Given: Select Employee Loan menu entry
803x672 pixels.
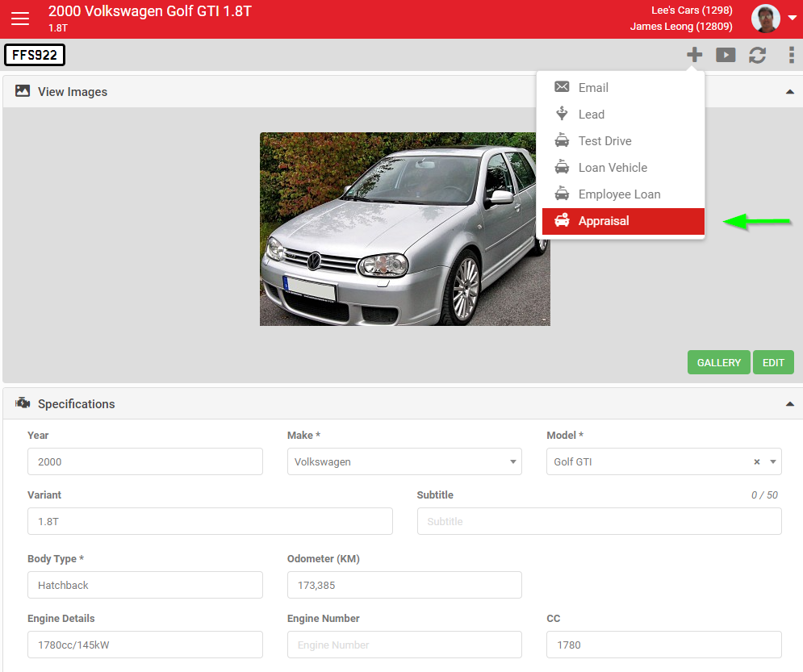Looking at the screenshot, I should [623, 194].
